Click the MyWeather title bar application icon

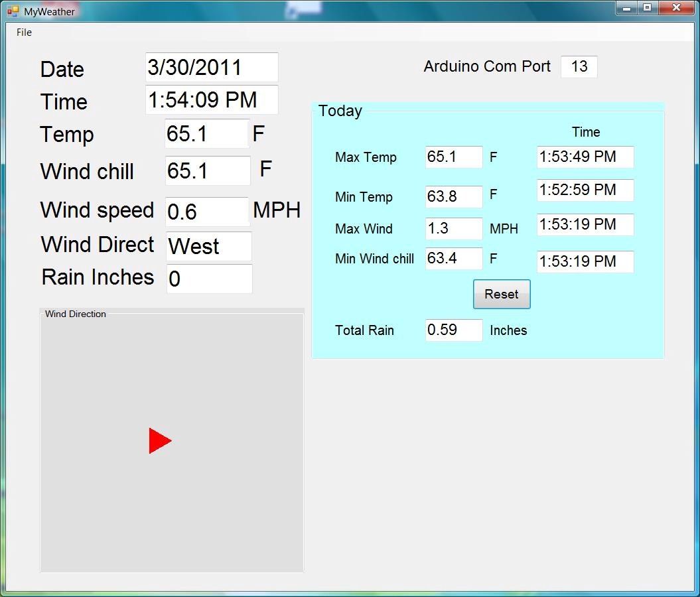point(13,11)
